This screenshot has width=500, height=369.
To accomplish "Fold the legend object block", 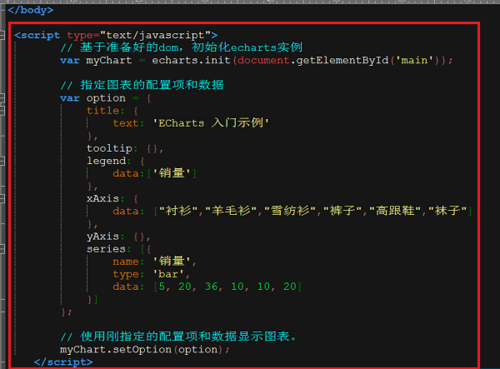I will click(2, 161).
